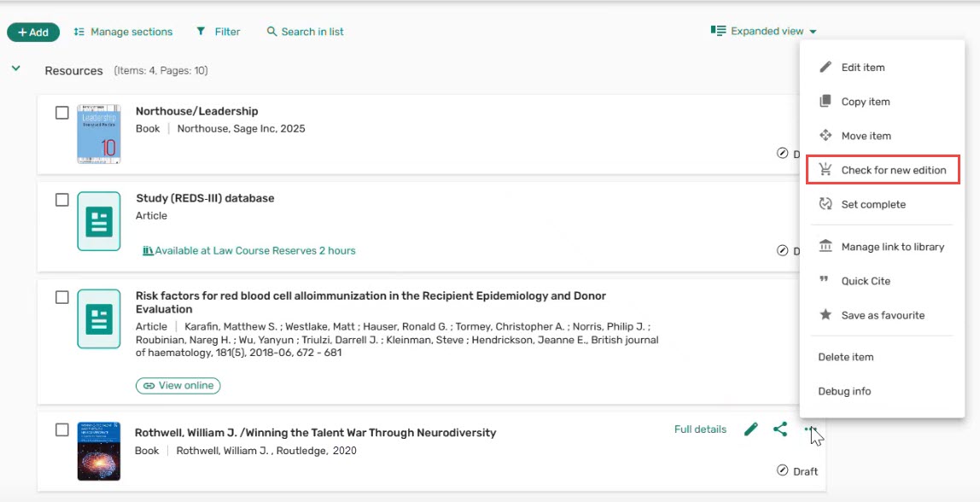Click the cart icon beside Check for new edition
980x502 pixels.
click(825, 169)
